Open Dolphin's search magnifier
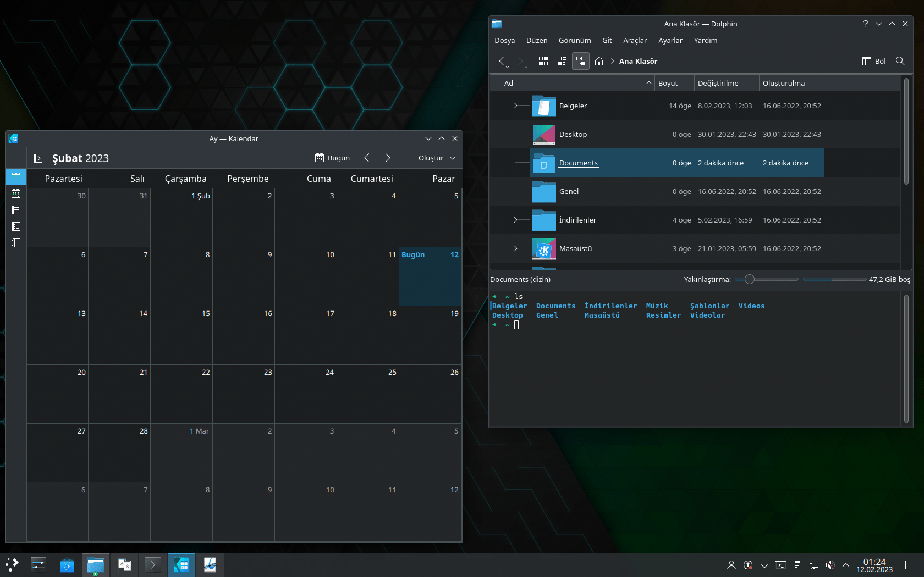924x577 pixels. tap(900, 61)
